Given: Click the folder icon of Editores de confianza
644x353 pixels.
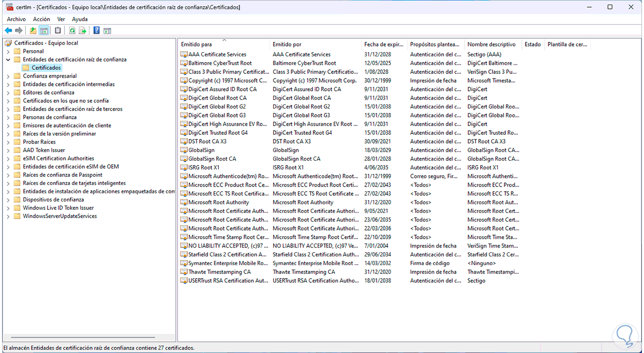Looking at the screenshot, I should (x=17, y=93).
